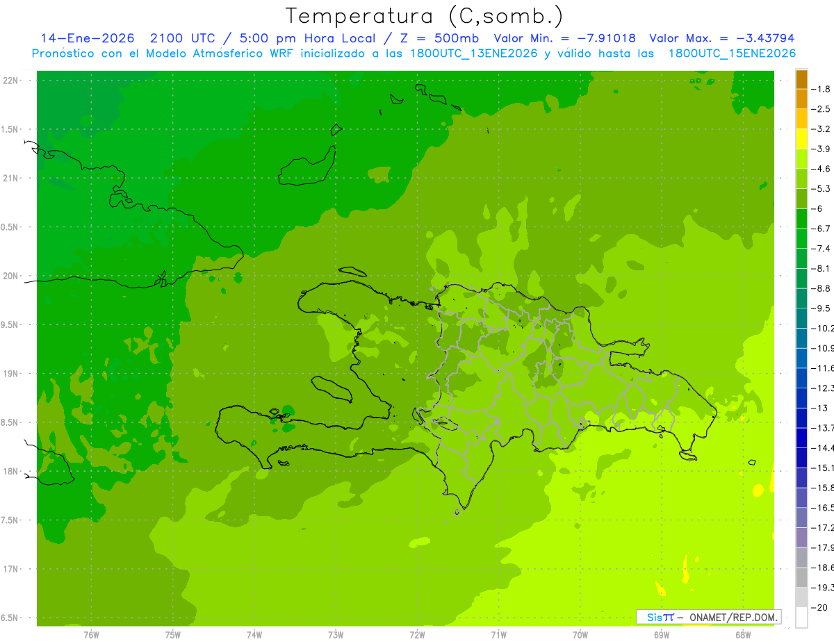Click the '-13' colorbar label
This screenshot has height=644, width=834.
coord(821,408)
